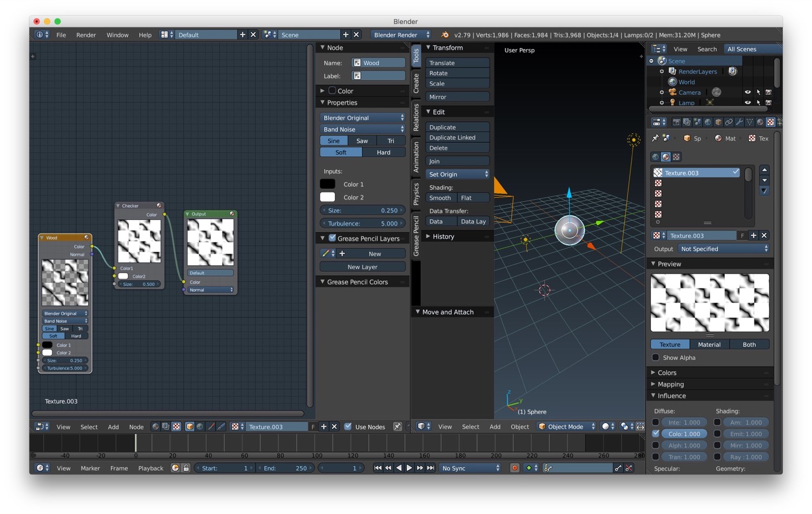Click the Duplicate Linked button

pyautogui.click(x=458, y=137)
